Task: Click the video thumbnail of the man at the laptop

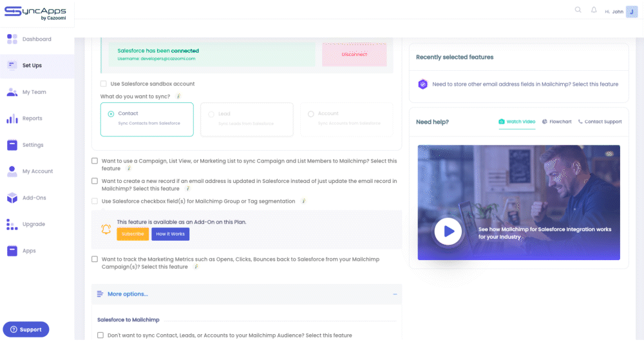Action: [x=518, y=202]
